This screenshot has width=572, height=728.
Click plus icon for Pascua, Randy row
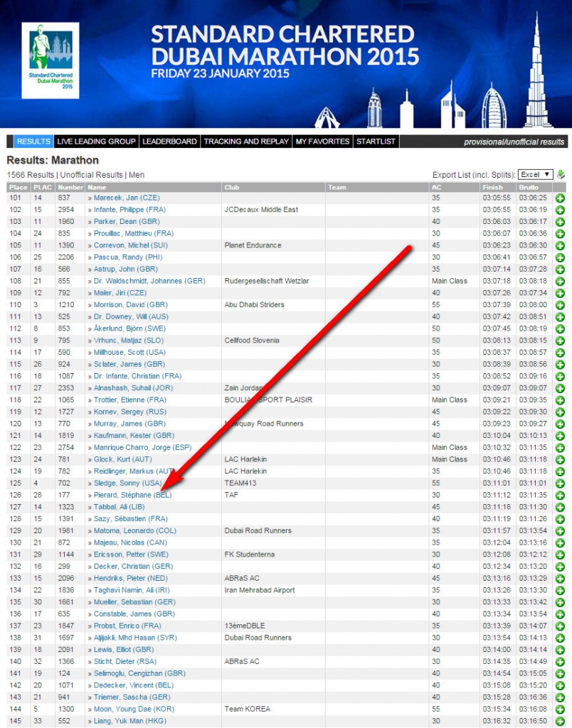point(560,257)
